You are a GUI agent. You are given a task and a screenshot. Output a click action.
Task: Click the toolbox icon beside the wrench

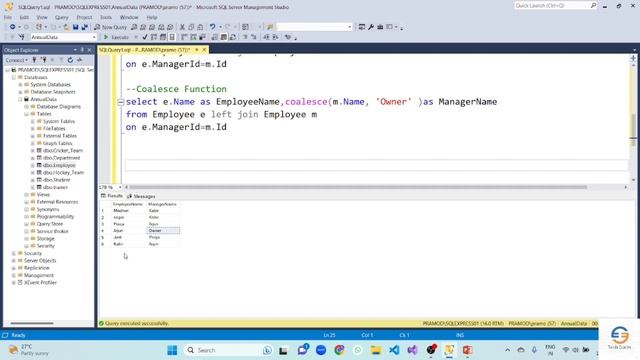click(380, 27)
